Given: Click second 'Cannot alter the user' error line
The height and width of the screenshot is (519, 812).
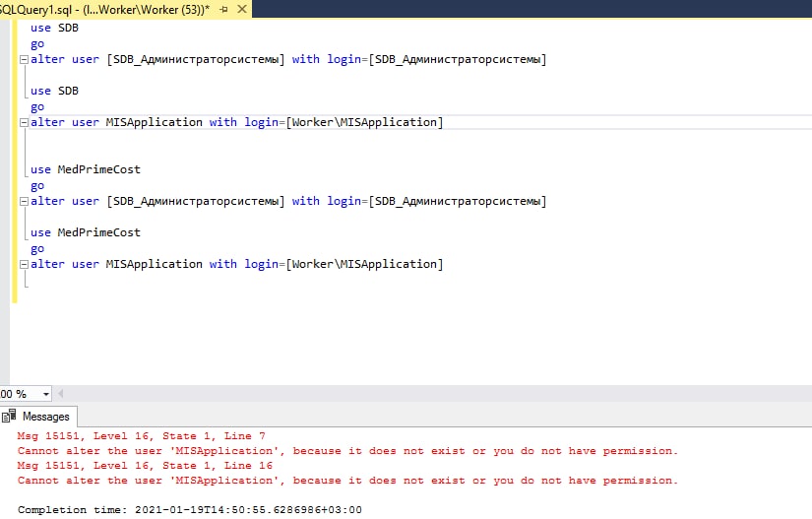Looking at the screenshot, I should coord(347,481).
